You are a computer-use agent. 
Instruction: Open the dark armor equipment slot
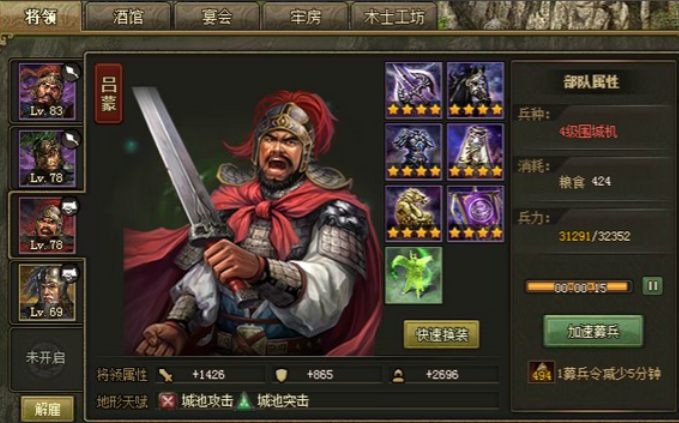click(414, 152)
